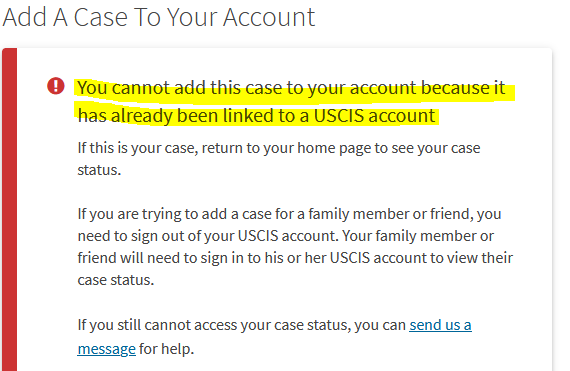
Task: Click the highlighted 'has already been linked' line
Action: tap(256, 116)
